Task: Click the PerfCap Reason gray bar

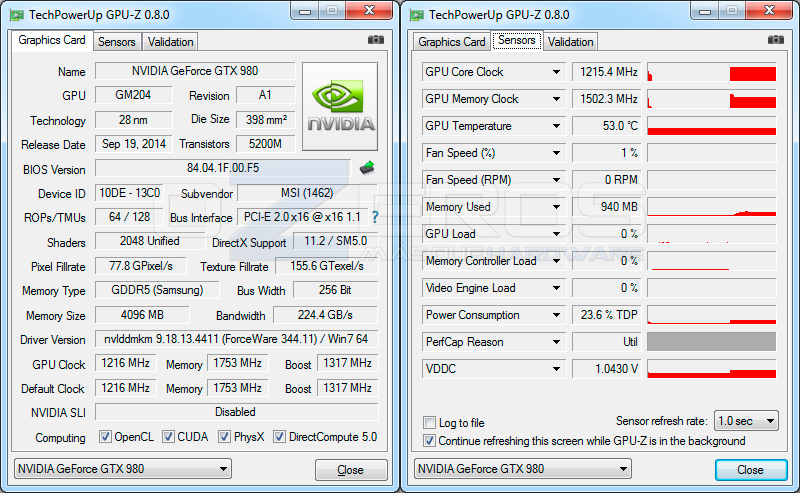Action: (x=712, y=342)
